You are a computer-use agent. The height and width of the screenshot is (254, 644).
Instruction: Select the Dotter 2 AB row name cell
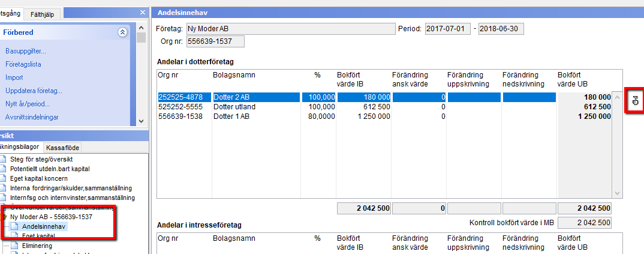pos(256,97)
